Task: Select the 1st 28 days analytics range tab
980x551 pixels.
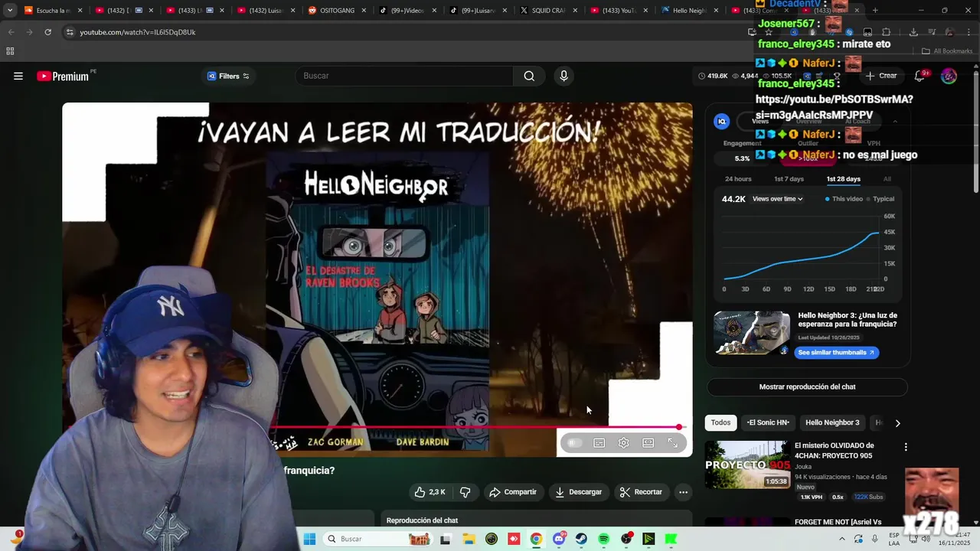Action: tap(843, 179)
